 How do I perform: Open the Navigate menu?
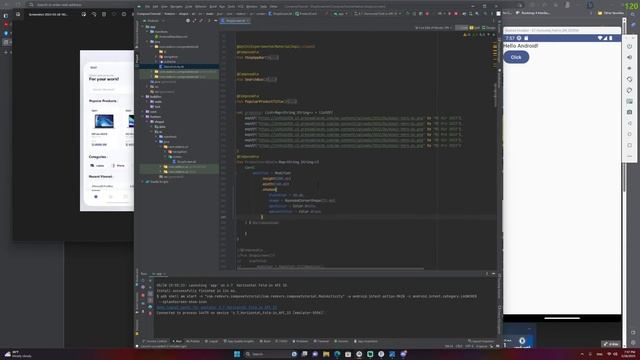[x=176, y=7]
